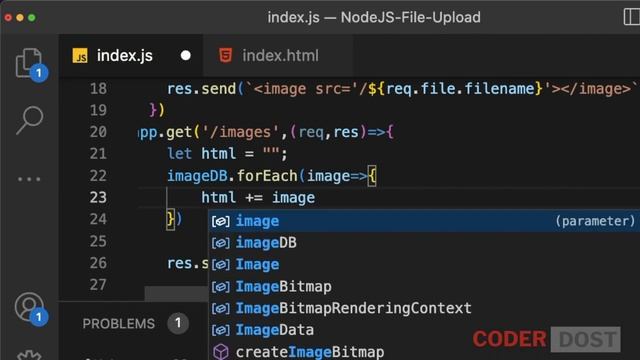The width and height of the screenshot is (640, 360).
Task: Choose the 'ImageData' suggestion
Action: pos(424,330)
